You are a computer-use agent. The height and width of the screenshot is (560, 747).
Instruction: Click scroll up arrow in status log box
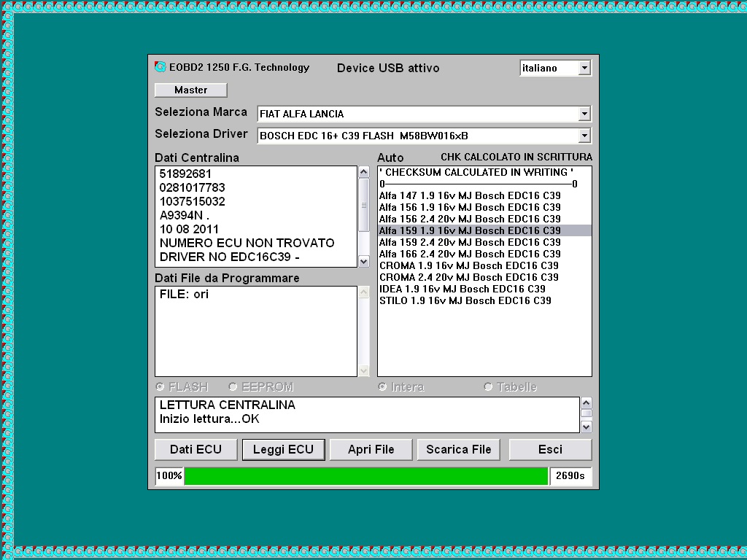587,402
